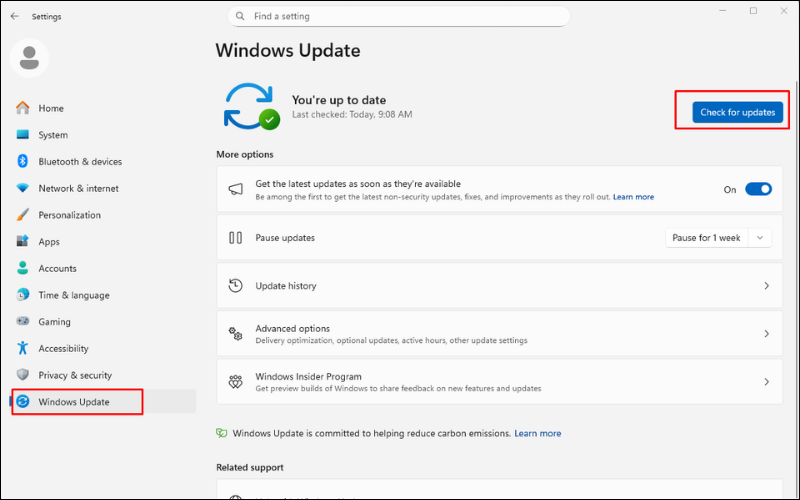Screen dimensions: 800x500
Task: Expand the Advanced options row chevron
Action: (766, 334)
